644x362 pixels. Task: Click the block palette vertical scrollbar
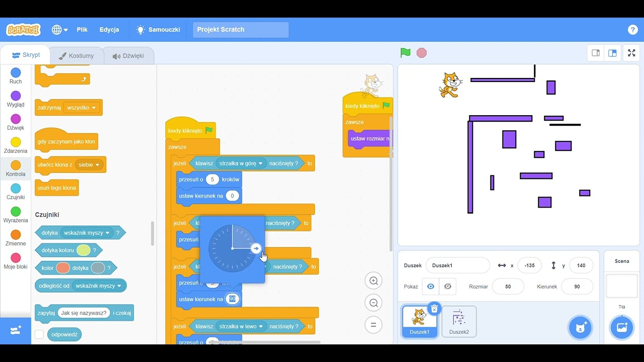(152, 233)
